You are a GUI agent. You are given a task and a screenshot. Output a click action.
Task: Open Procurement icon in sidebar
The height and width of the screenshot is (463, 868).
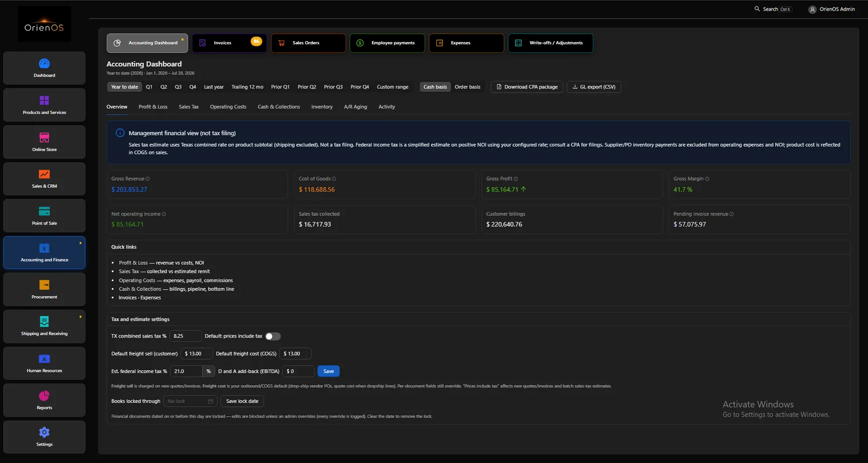pyautogui.click(x=44, y=285)
